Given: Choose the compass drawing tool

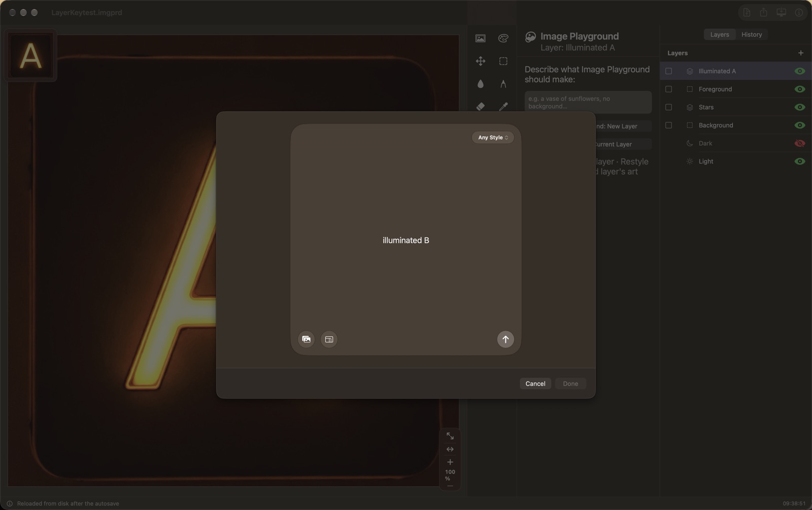Looking at the screenshot, I should click(x=503, y=84).
